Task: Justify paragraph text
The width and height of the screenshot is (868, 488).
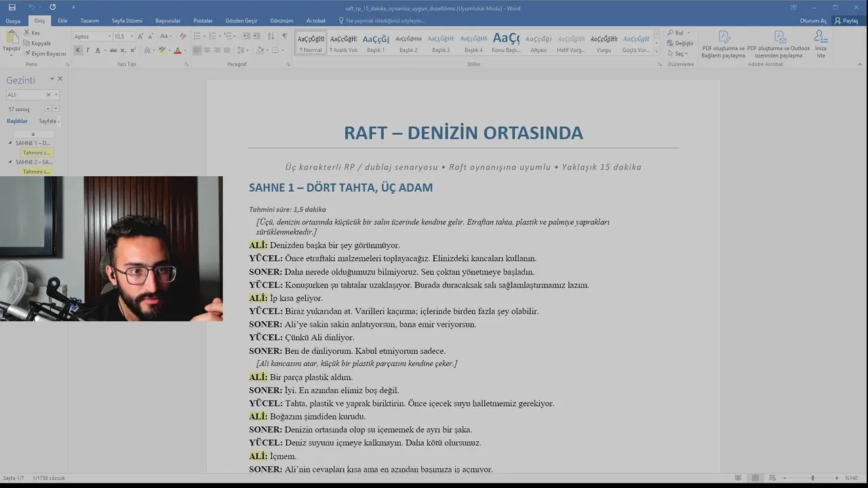Action: (x=226, y=50)
